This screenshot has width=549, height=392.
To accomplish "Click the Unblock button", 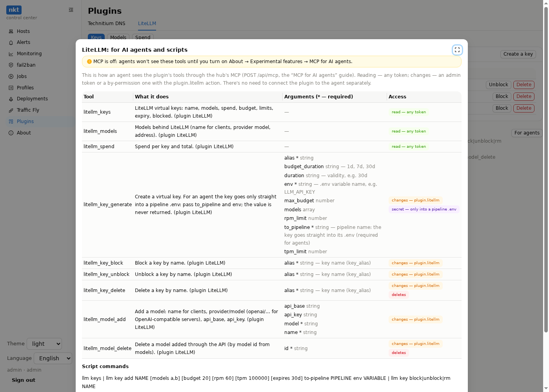I will [498, 85].
